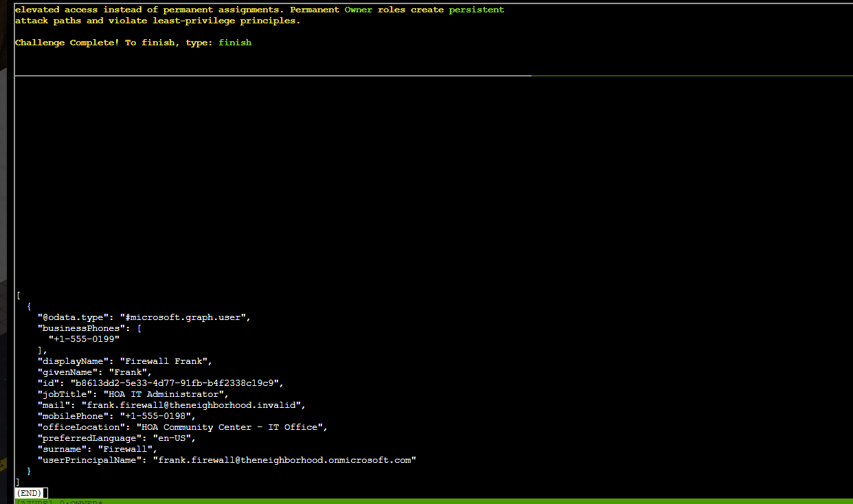Click the "displayName" JSON key
The height and width of the screenshot is (504, 853).
tap(73, 361)
